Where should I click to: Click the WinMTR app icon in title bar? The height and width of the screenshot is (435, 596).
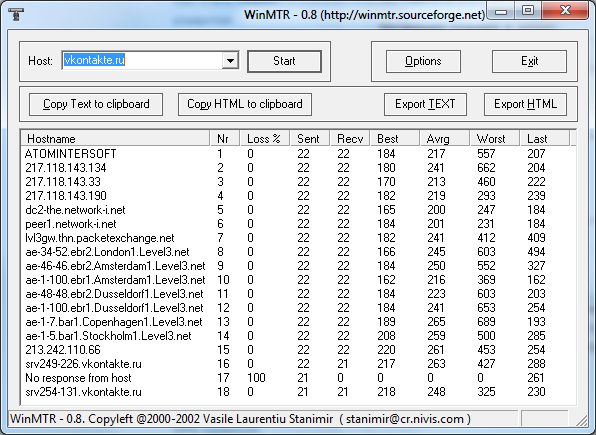coord(16,14)
